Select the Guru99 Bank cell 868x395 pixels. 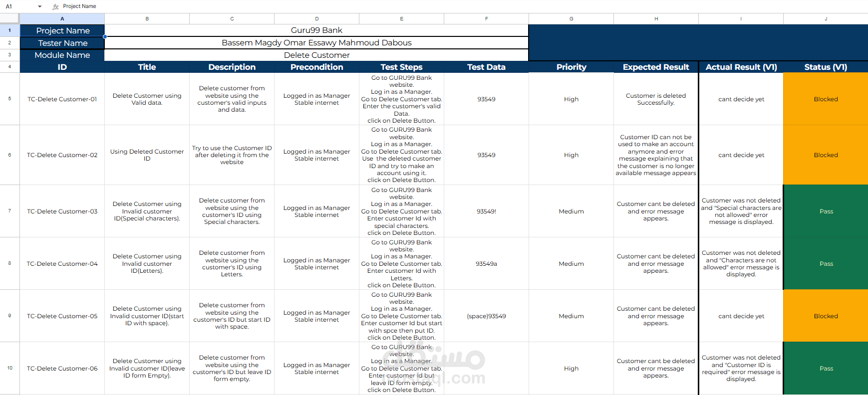click(x=316, y=30)
